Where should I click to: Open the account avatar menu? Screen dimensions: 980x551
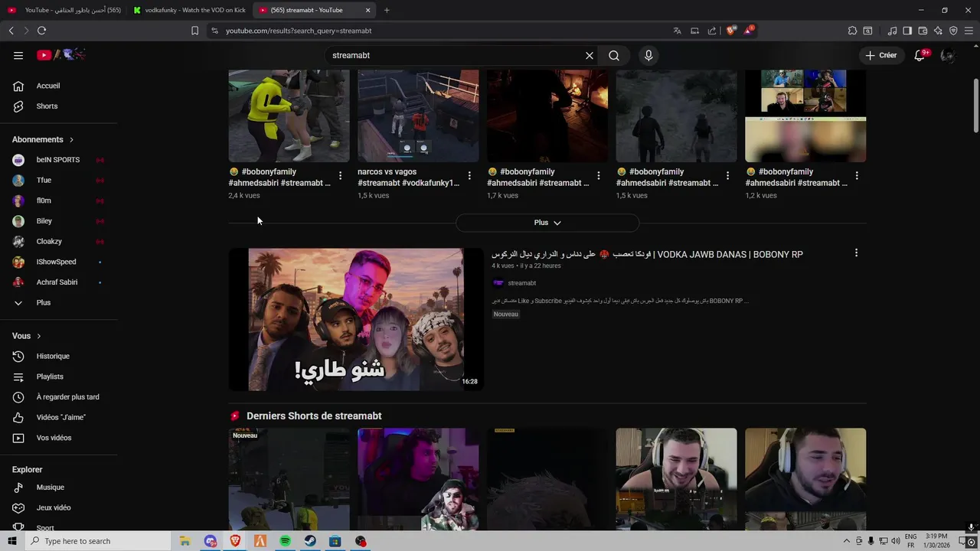[x=947, y=55]
